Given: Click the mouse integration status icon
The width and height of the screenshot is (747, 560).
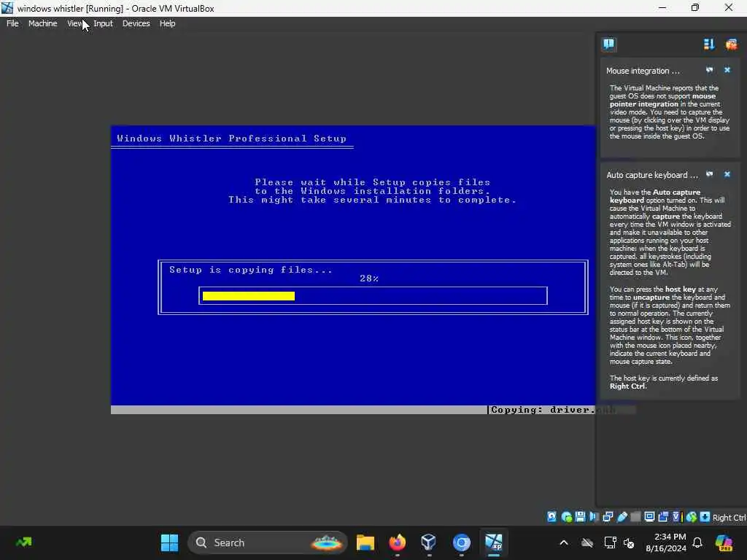Looking at the screenshot, I should pyautogui.click(x=692, y=517).
